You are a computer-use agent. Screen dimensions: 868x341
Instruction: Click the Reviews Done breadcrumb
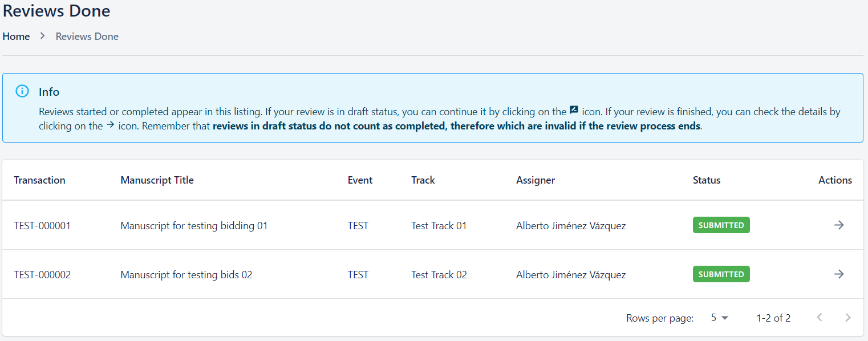click(x=87, y=36)
